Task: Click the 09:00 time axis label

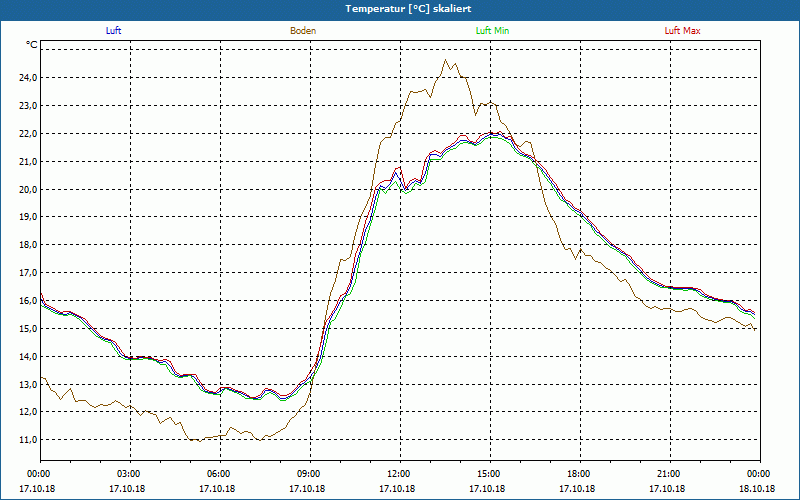Action: [x=310, y=474]
